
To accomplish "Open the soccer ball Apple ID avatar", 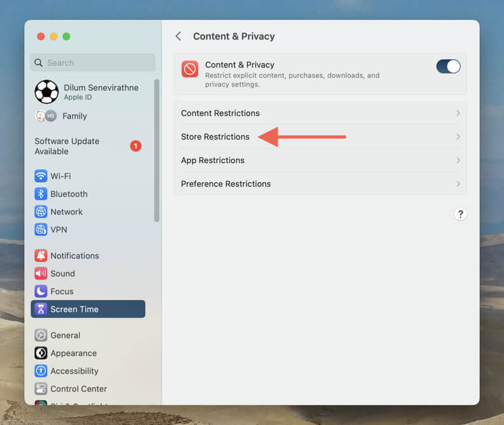I will (47, 92).
